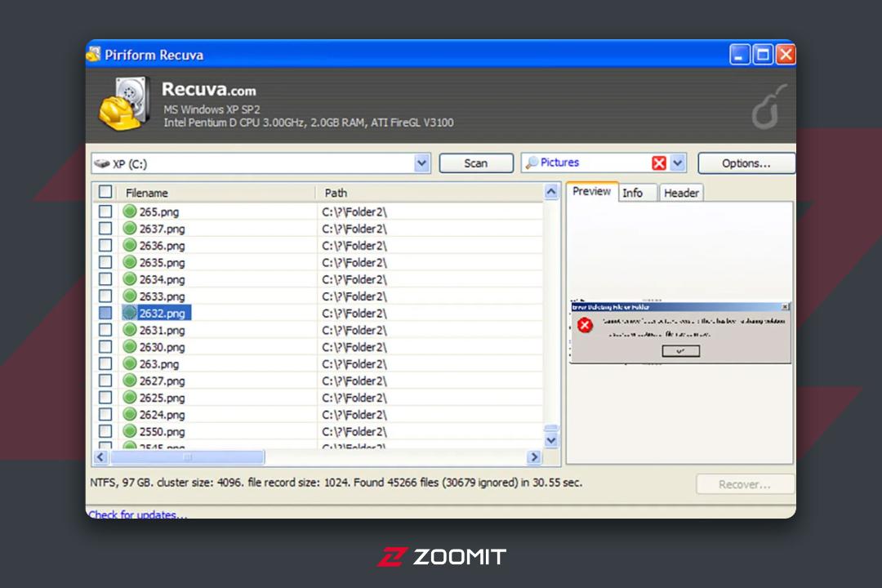Select the 2633.png filename
This screenshot has height=588, width=882.
[x=162, y=296]
